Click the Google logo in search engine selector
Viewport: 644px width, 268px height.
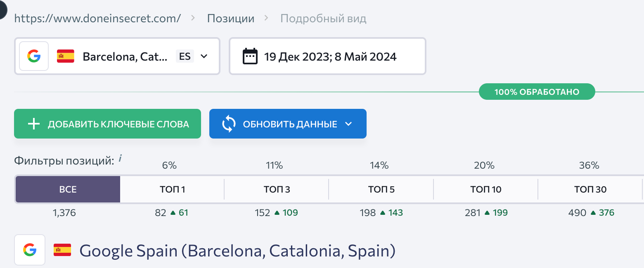coord(34,56)
